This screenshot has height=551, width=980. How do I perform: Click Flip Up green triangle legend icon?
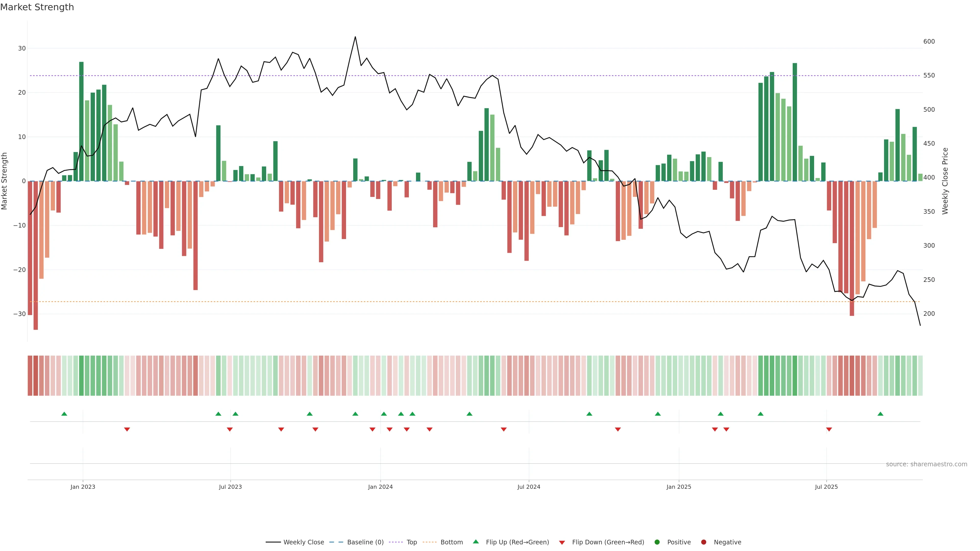point(475,542)
